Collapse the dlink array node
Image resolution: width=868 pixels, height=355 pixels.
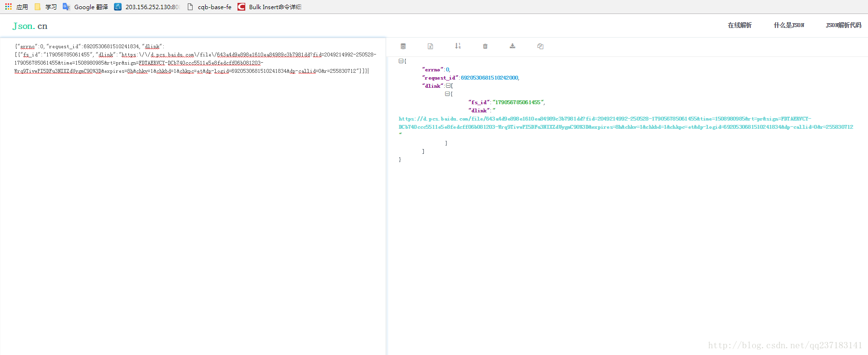[x=448, y=86]
